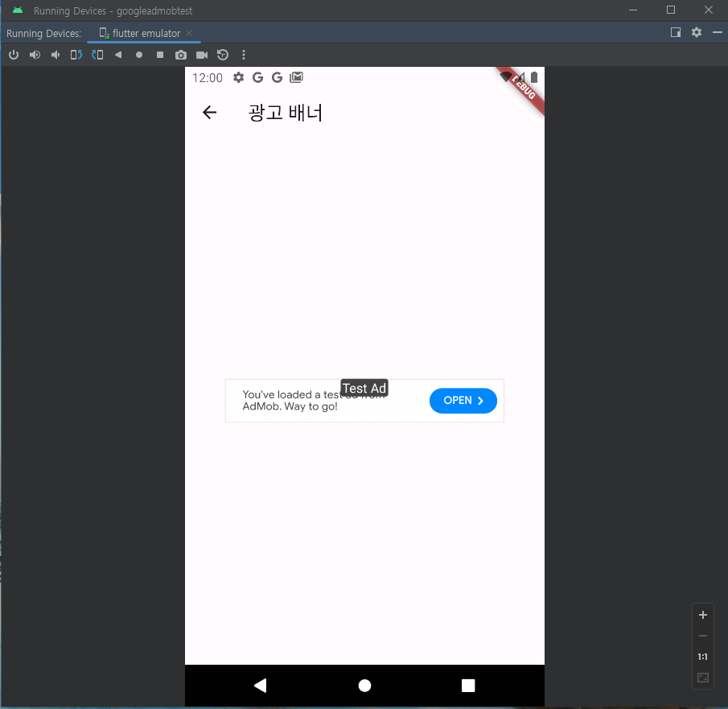The width and height of the screenshot is (728, 709).
Task: Click the first Google G status icon
Action: click(257, 77)
